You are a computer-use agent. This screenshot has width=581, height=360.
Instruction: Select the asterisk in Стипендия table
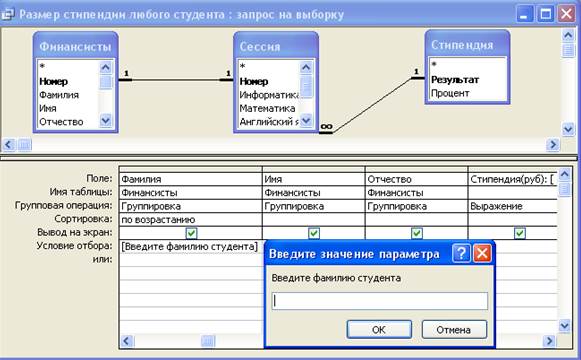click(434, 65)
